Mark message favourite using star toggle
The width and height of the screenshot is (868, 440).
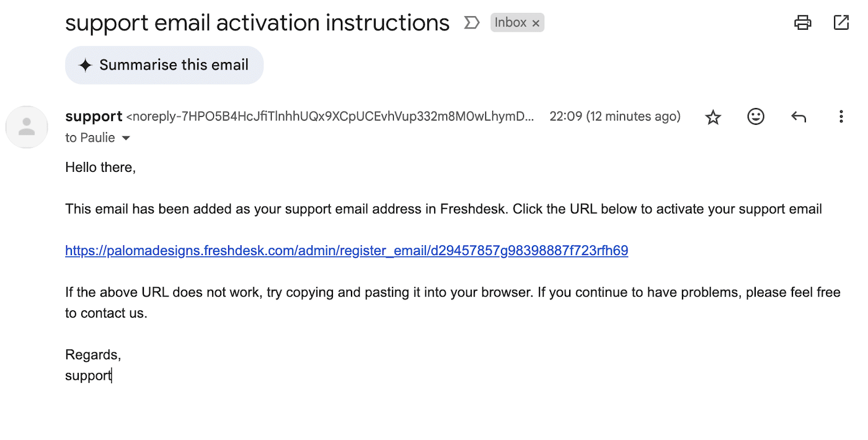(x=713, y=117)
